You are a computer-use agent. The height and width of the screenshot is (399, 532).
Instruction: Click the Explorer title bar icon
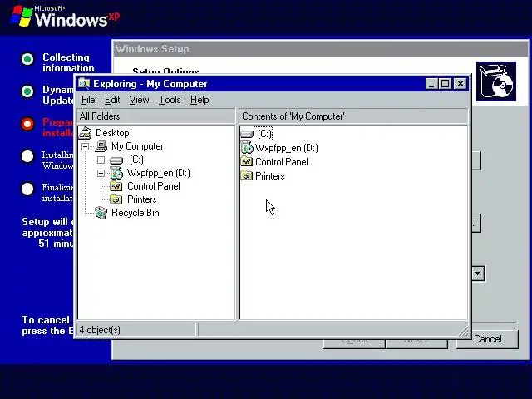(84, 83)
